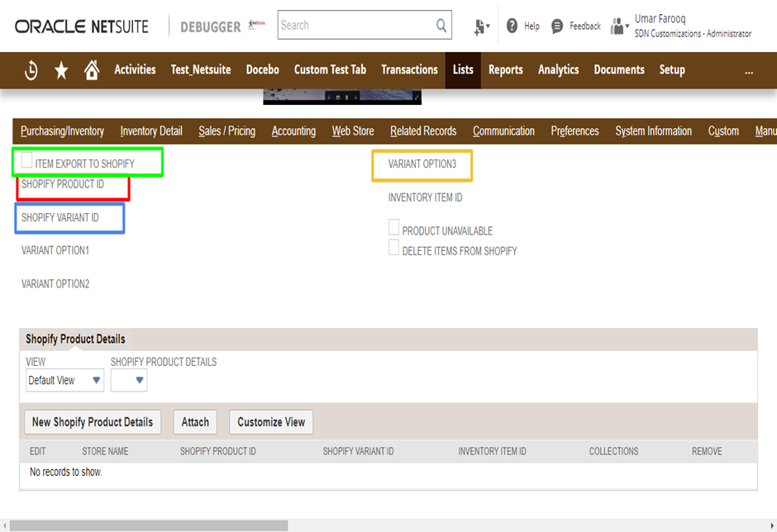Screen dimensions: 777x532
Task: Click the Inventory Item ID column header
Action: [x=492, y=451]
